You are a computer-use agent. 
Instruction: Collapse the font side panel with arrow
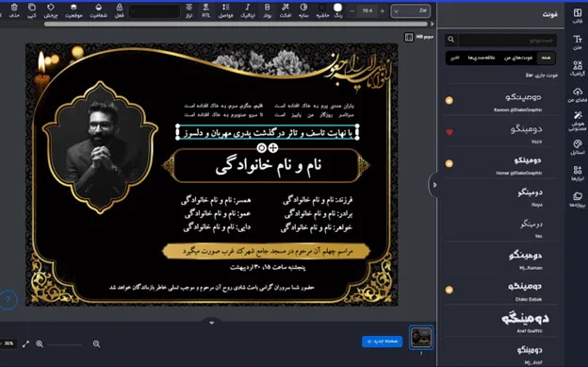(433, 185)
